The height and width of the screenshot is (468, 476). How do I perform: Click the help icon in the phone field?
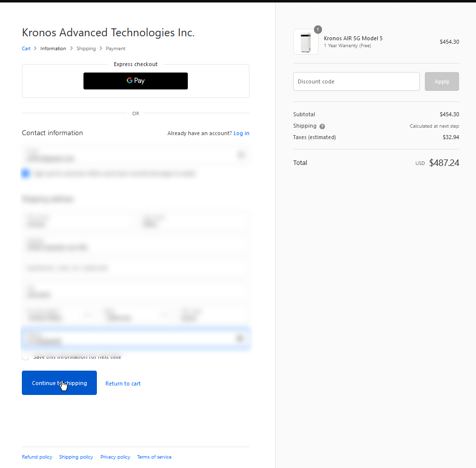tap(240, 339)
